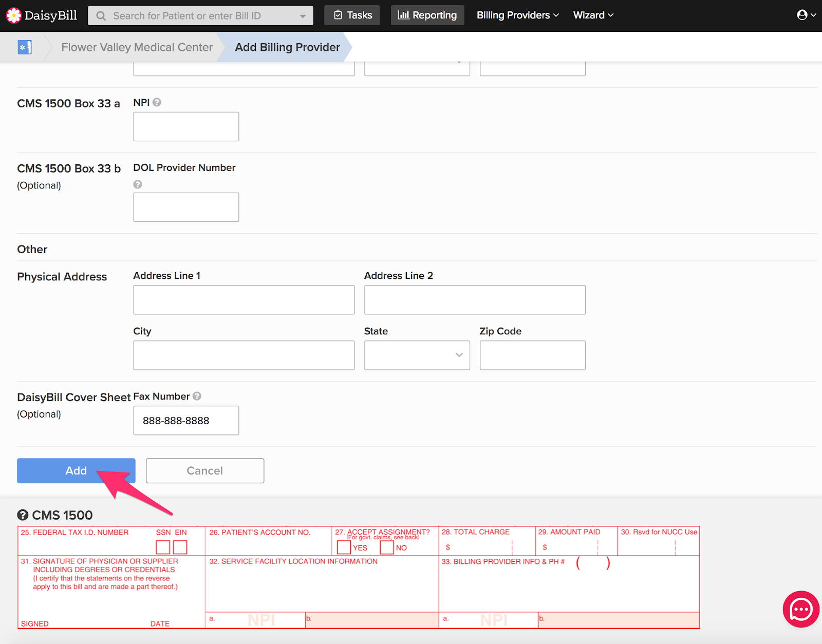The image size is (822, 644).
Task: Click the blue Add button
Action: 76,471
